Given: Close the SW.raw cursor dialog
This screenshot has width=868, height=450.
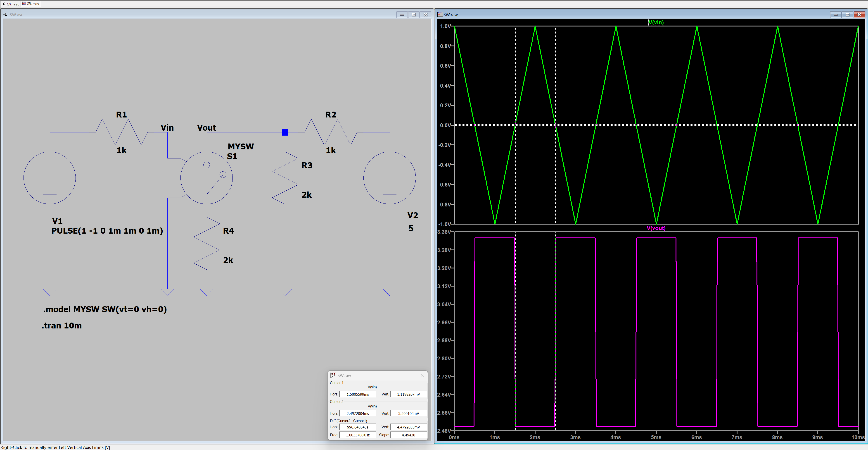Looking at the screenshot, I should pyautogui.click(x=422, y=375).
